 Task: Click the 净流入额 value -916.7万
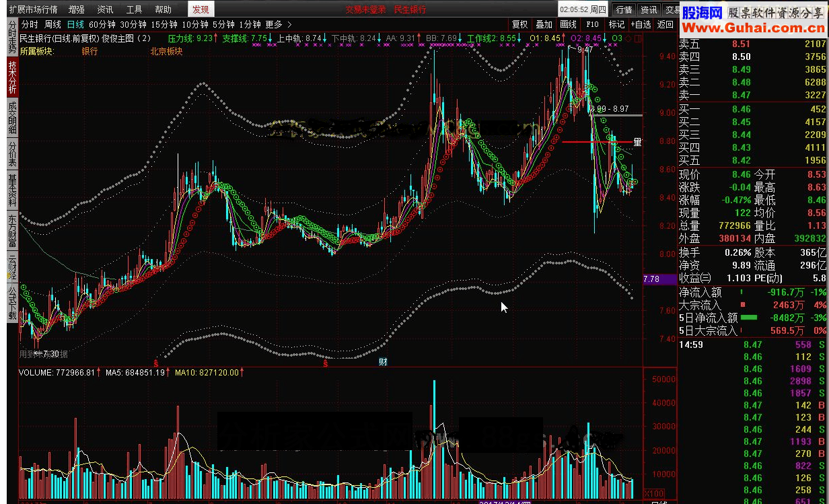point(786,293)
